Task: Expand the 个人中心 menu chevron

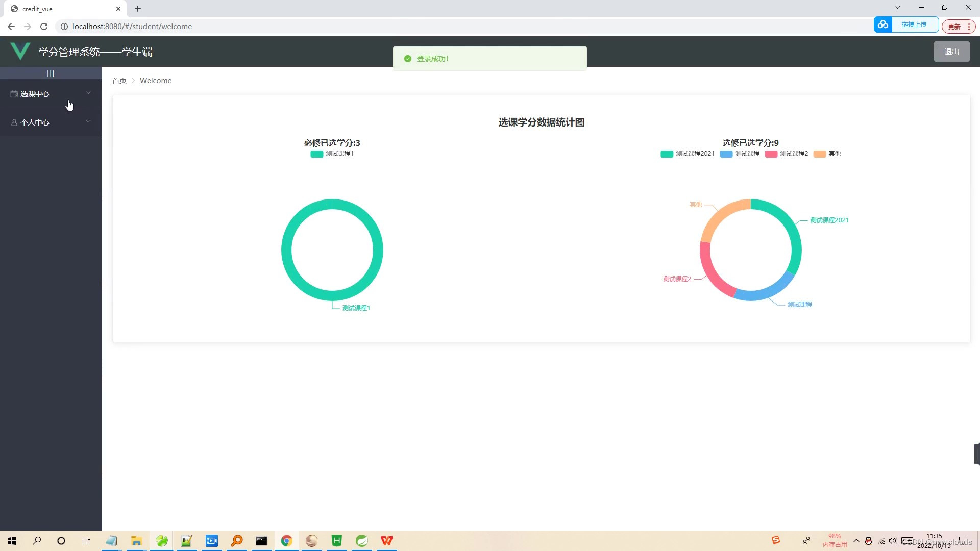Action: pos(88,122)
